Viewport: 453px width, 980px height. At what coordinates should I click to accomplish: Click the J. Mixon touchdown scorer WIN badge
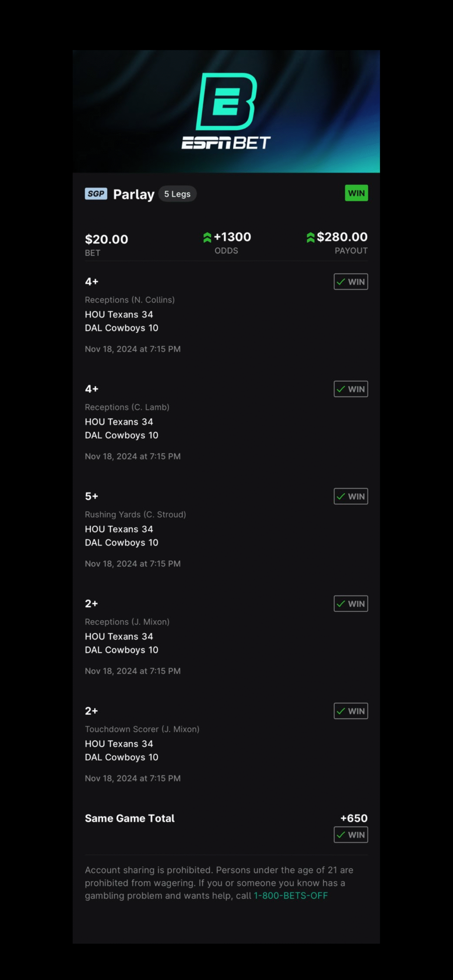click(351, 711)
